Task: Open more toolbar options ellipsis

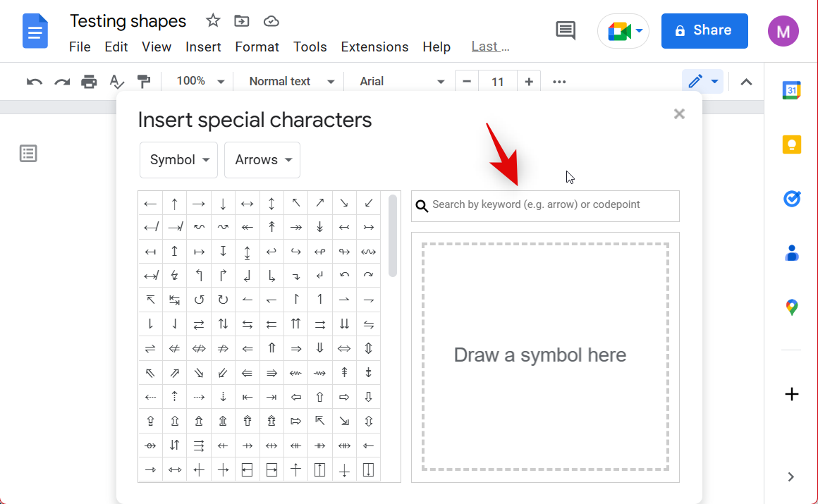Action: (559, 82)
